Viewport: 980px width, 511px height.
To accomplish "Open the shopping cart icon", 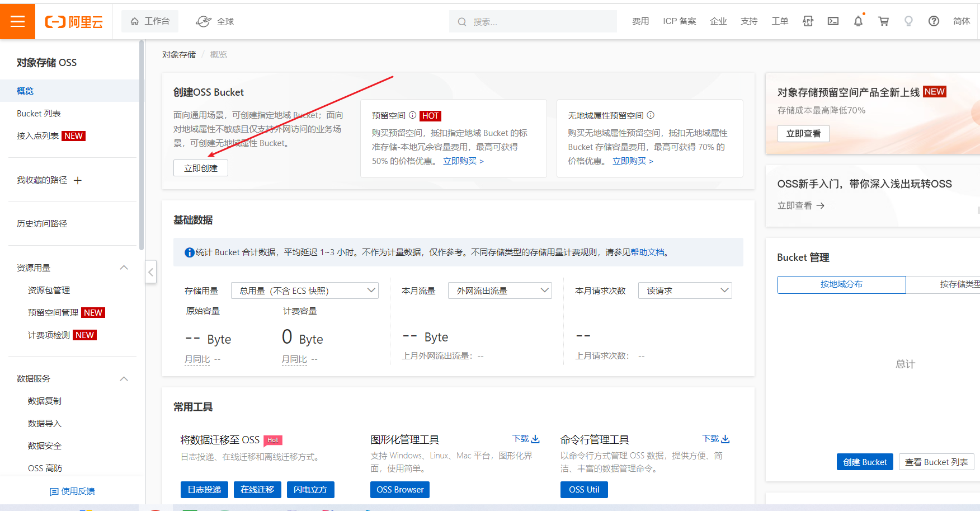I will pyautogui.click(x=883, y=21).
